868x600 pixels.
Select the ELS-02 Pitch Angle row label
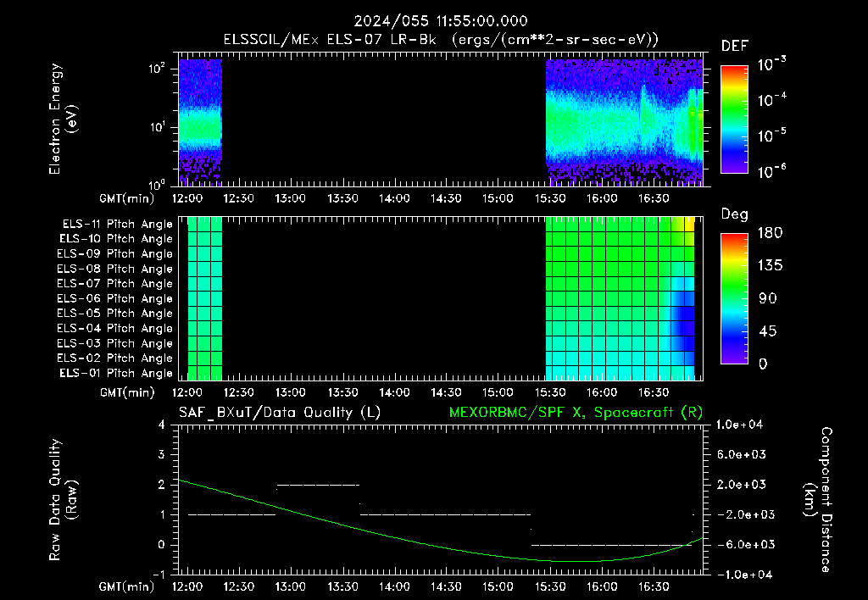[114, 358]
